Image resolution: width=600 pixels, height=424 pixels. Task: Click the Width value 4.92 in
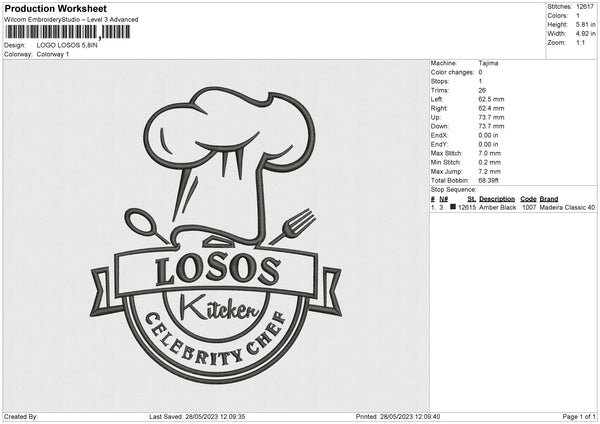click(585, 34)
